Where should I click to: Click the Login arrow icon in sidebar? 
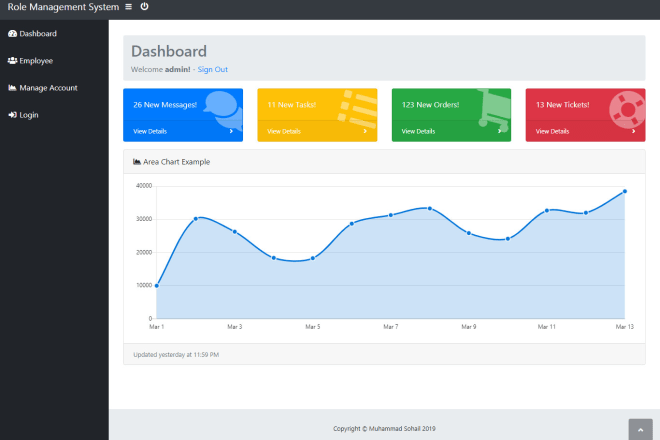(x=12, y=115)
